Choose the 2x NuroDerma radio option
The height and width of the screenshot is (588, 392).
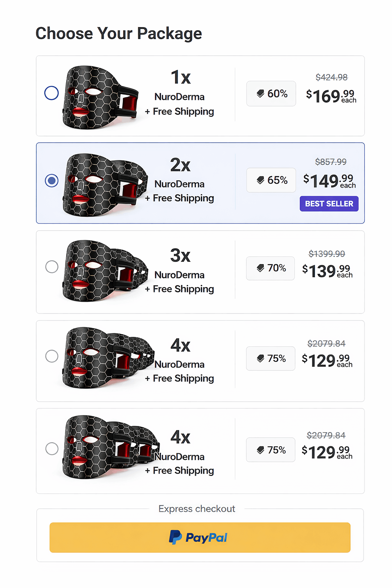52,180
